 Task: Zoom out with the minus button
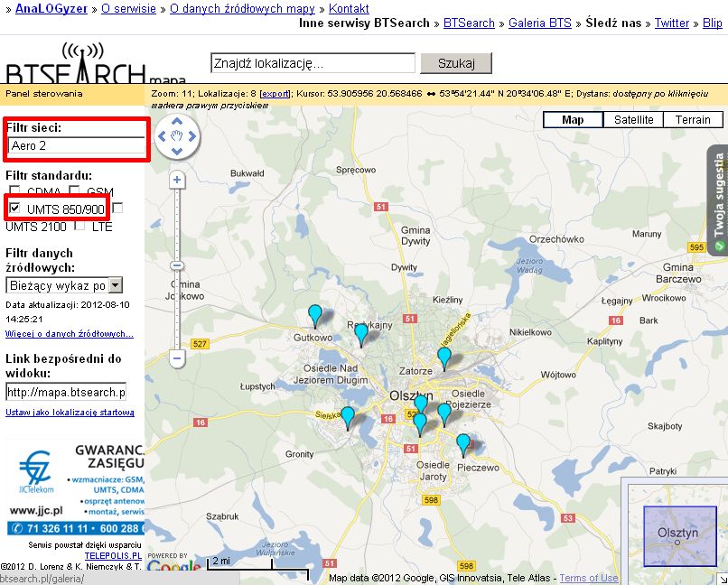point(177,358)
